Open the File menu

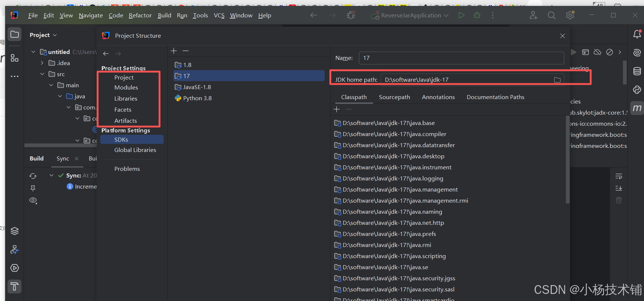pyautogui.click(x=33, y=15)
